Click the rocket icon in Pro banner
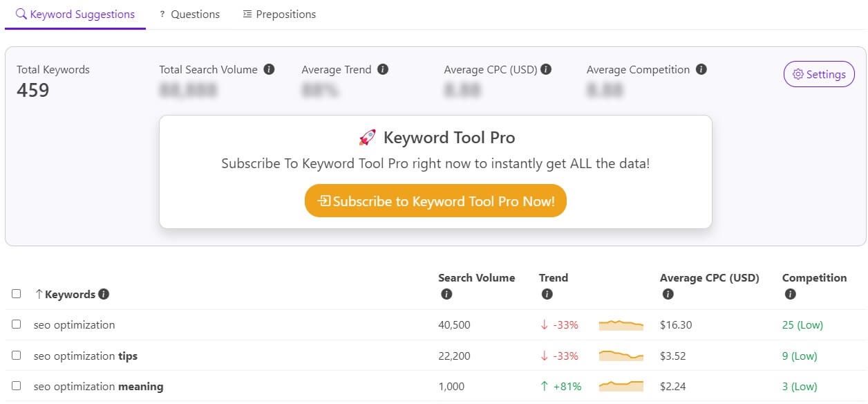868x404 pixels. pyautogui.click(x=367, y=138)
